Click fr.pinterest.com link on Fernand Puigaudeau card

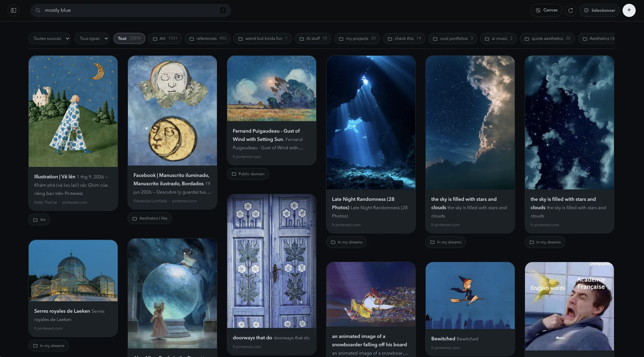click(x=247, y=157)
